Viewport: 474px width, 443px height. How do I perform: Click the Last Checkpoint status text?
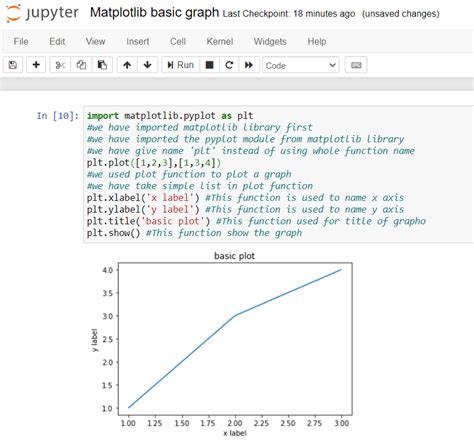pos(289,14)
